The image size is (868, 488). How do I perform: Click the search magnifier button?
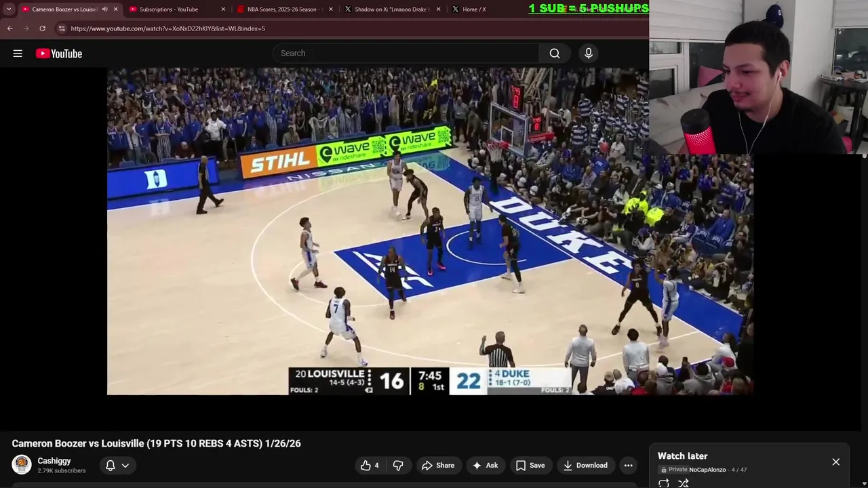click(x=555, y=54)
